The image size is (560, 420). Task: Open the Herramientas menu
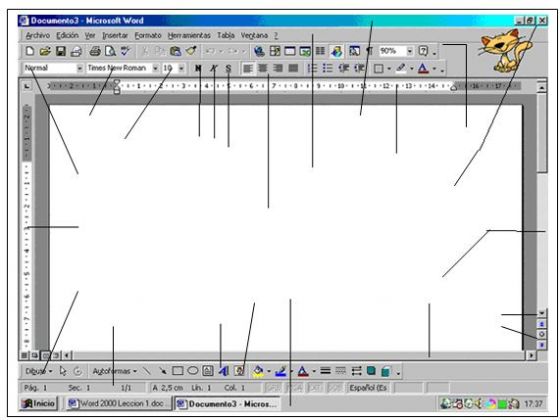189,35
